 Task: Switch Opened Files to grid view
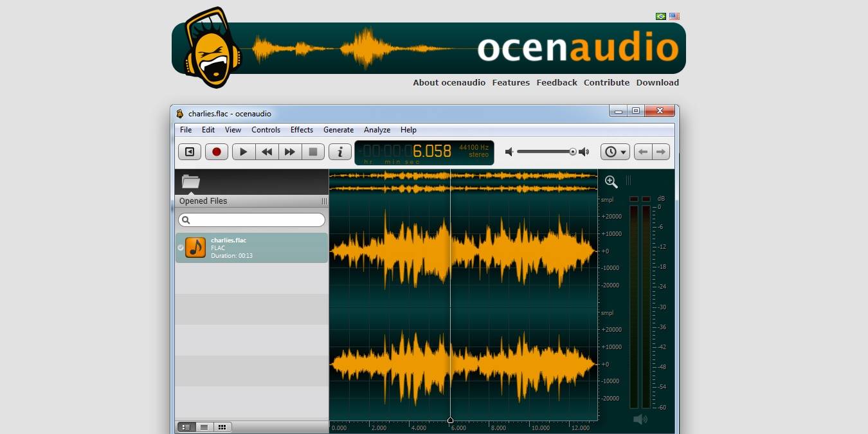coord(222,427)
